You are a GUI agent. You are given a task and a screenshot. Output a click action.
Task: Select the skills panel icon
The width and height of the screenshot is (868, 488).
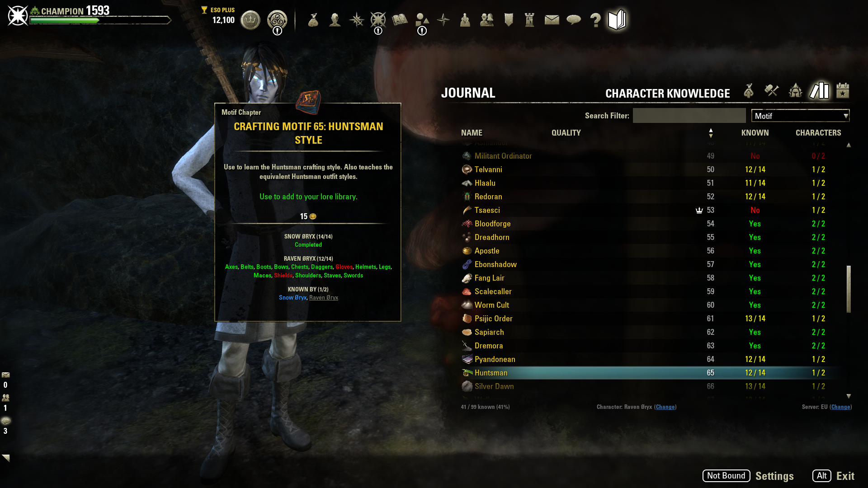356,20
